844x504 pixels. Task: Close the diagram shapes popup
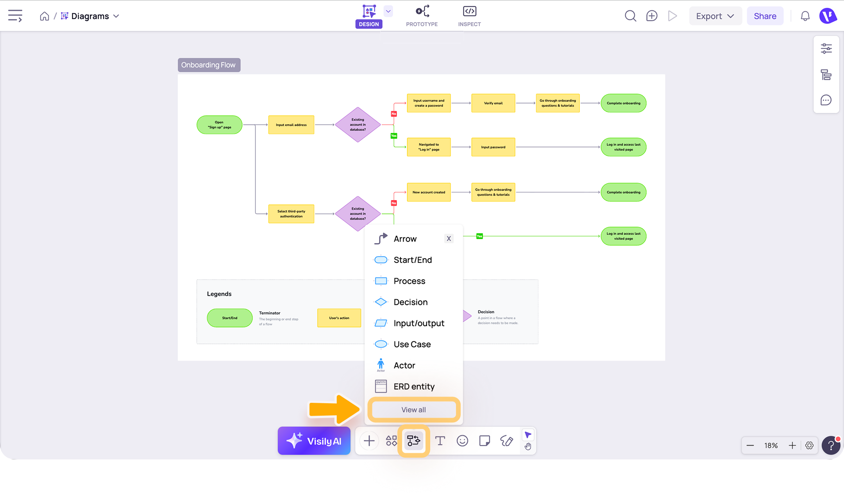[449, 239]
